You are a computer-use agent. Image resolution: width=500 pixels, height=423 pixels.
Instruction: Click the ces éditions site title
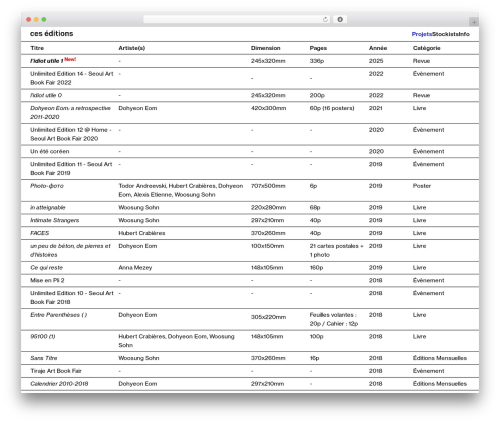(51, 34)
